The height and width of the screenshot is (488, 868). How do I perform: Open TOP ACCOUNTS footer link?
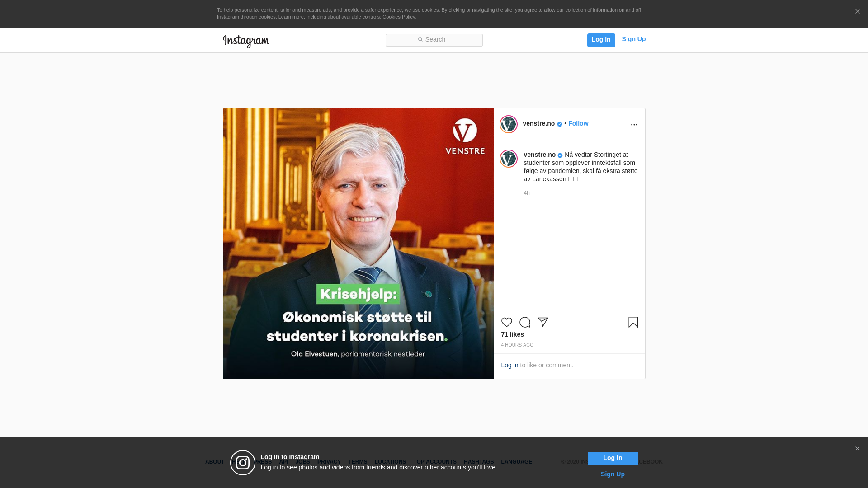[x=435, y=462]
